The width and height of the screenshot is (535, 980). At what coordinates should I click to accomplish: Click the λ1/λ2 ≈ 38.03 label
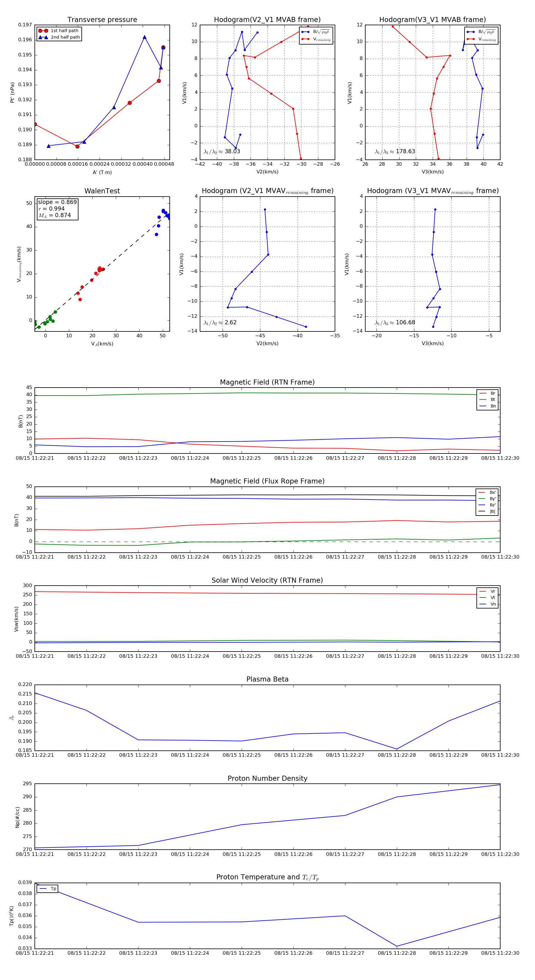tap(222, 151)
